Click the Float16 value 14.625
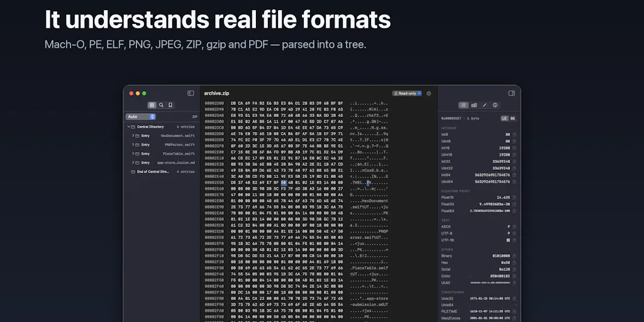The height and width of the screenshot is (322, 644). point(503,197)
